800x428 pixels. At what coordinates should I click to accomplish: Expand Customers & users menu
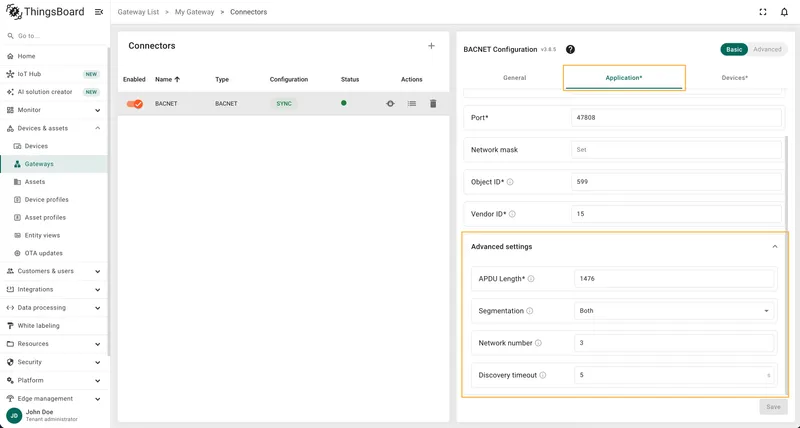click(54, 271)
